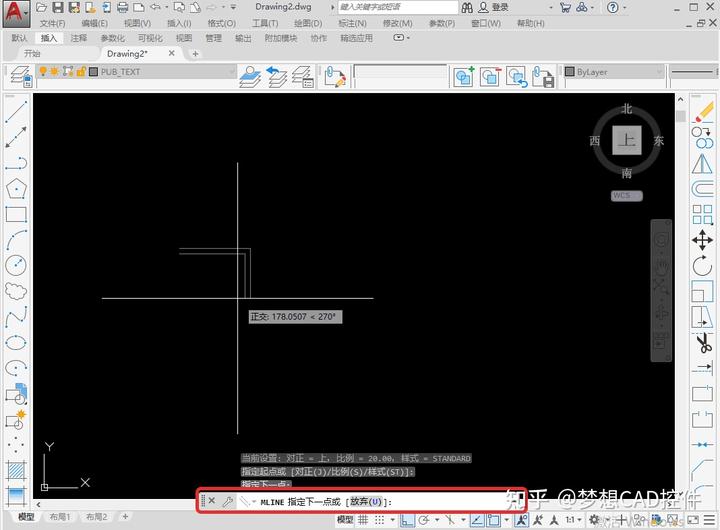Click the WCS label under the ViewCube
Viewport: 720px width, 530px height.
click(626, 196)
